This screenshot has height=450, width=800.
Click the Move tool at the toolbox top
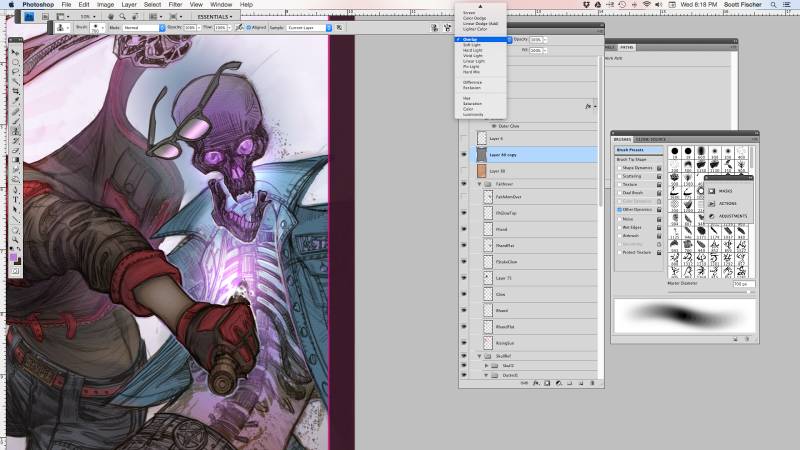click(16, 51)
